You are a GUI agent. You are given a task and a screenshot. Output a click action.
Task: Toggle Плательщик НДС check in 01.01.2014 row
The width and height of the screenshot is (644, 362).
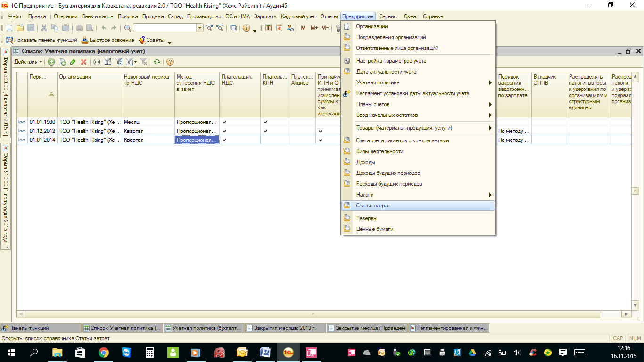coord(225,140)
